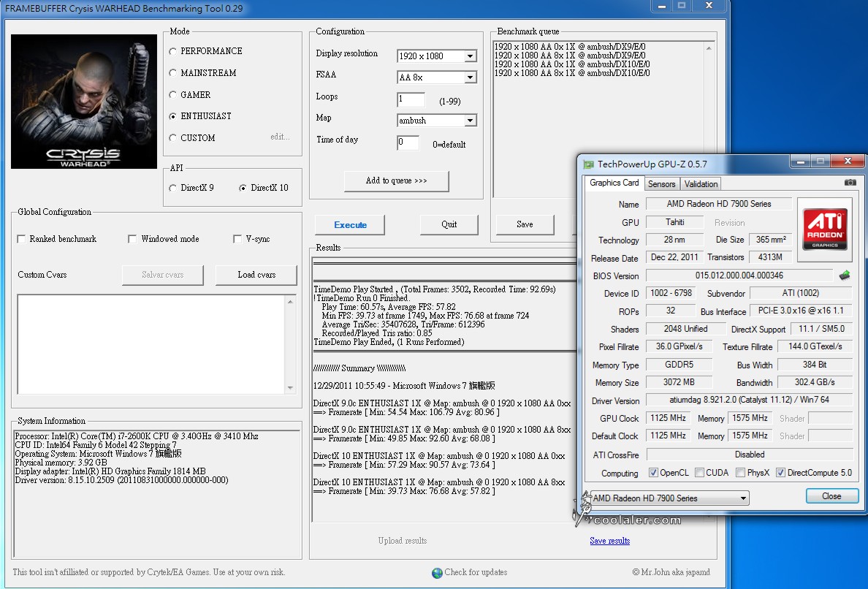Click the Shaders value 2048 Unified
Image resolution: width=868 pixels, height=589 pixels.
[x=685, y=329]
